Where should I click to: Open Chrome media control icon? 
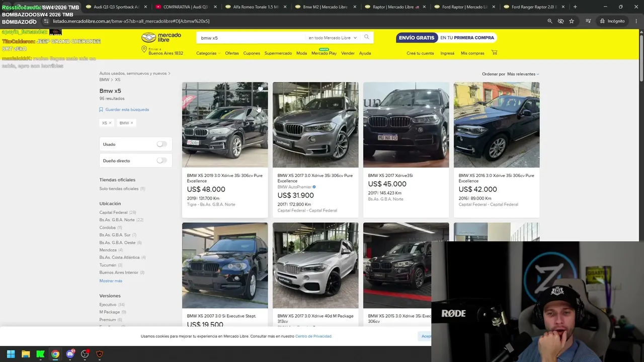pos(588,21)
